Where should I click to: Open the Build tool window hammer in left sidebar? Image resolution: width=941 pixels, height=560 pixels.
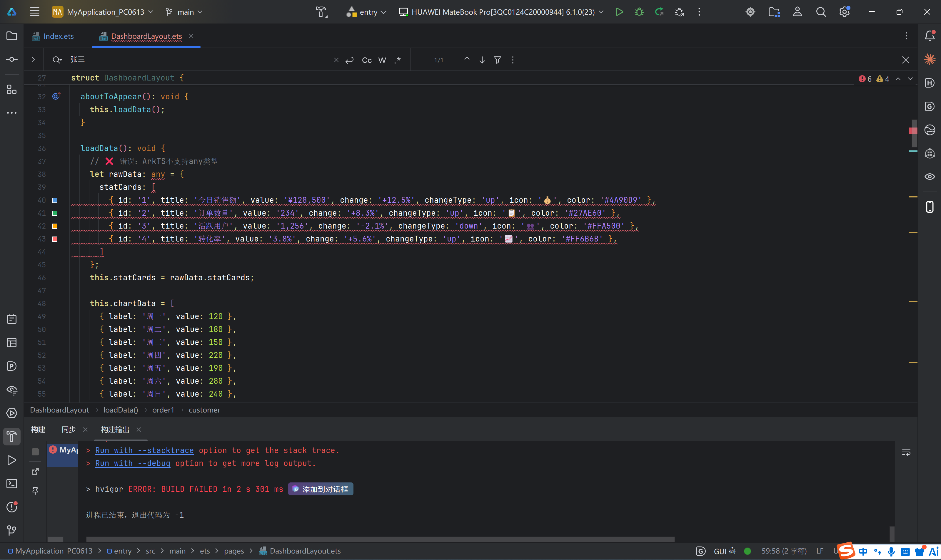[12, 437]
